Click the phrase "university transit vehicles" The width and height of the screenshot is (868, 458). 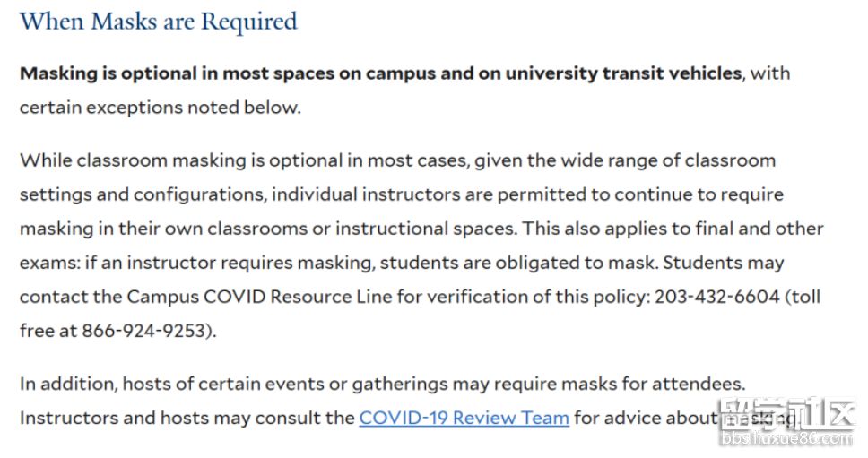coord(623,73)
